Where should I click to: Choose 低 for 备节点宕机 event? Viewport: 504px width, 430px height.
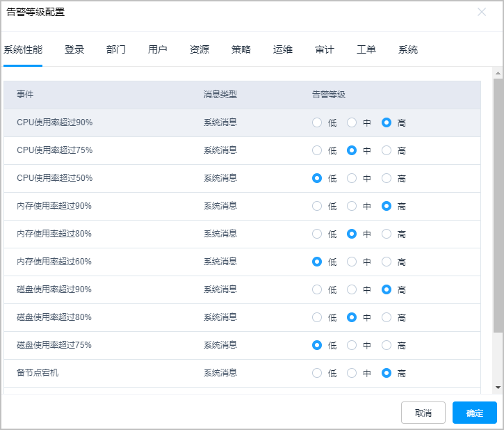pyautogui.click(x=317, y=373)
